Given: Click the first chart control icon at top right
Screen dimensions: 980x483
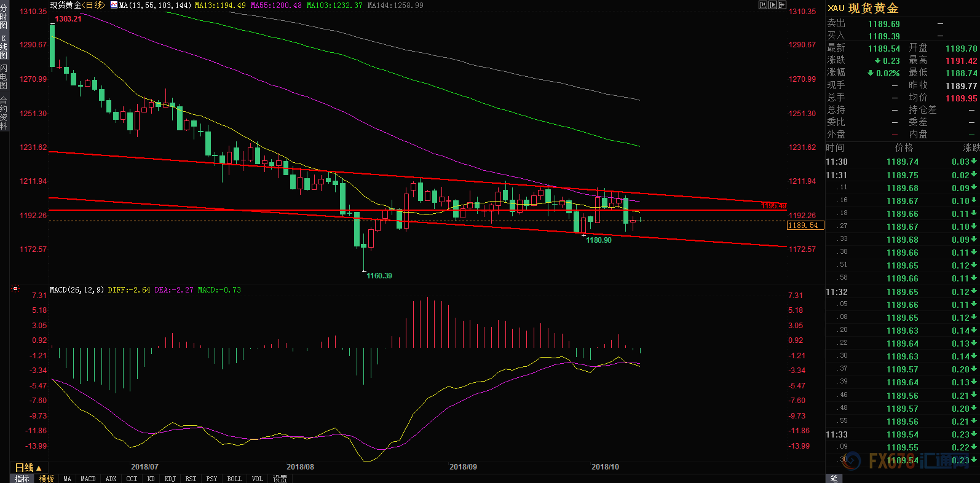Looking at the screenshot, I should tap(762, 5).
